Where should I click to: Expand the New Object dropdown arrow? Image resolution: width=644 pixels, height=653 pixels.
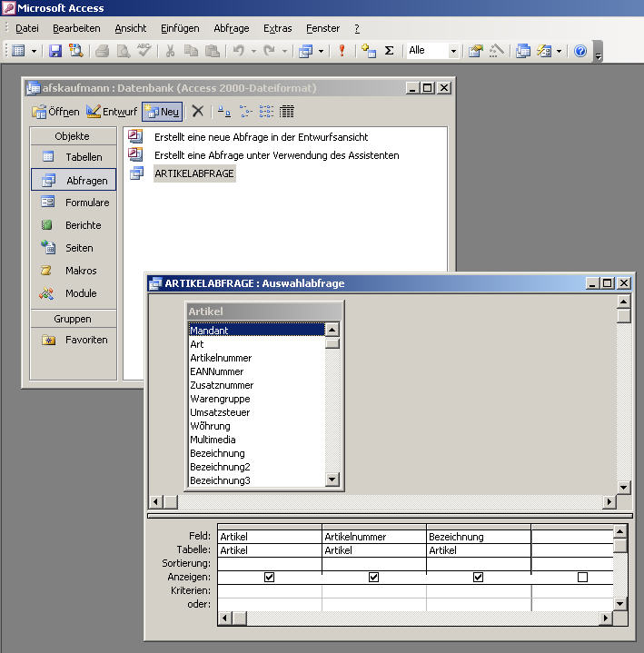click(559, 51)
